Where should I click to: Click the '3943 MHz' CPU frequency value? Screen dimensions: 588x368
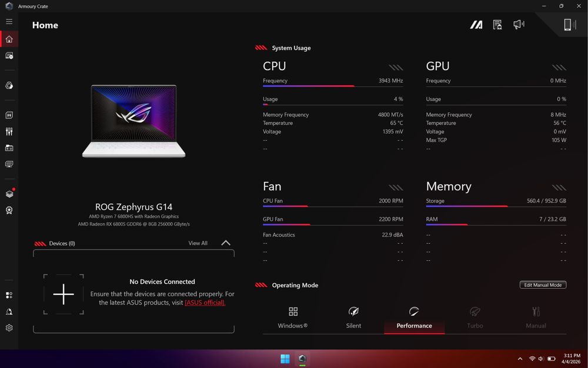391,81
